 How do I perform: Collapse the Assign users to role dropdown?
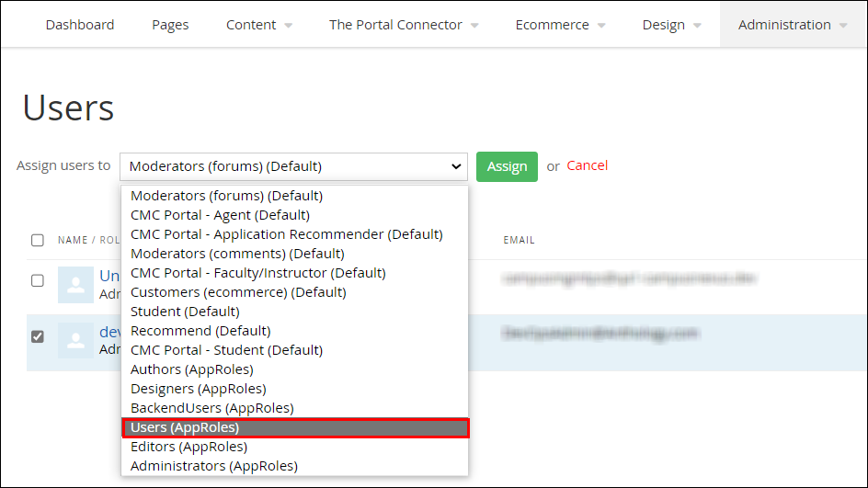293,166
